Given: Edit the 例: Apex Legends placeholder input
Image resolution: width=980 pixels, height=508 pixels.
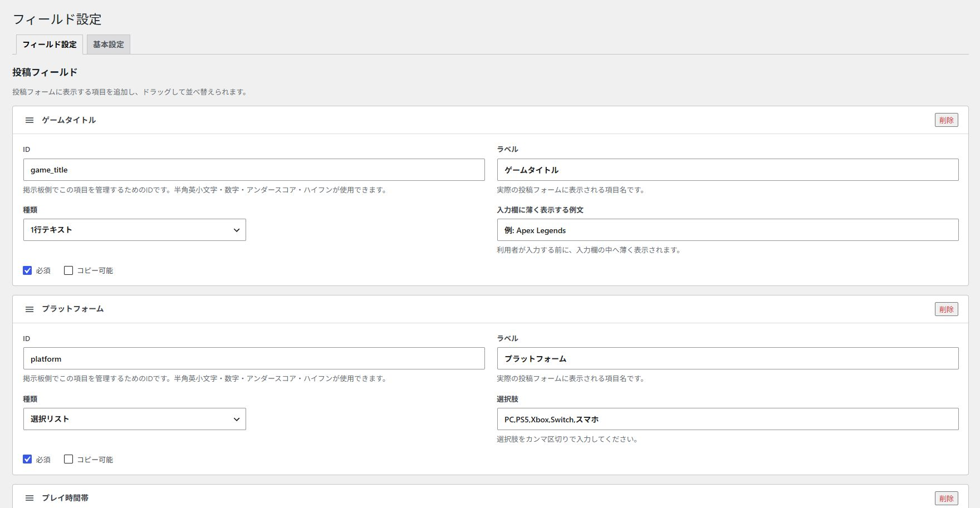Looking at the screenshot, I should pyautogui.click(x=728, y=230).
